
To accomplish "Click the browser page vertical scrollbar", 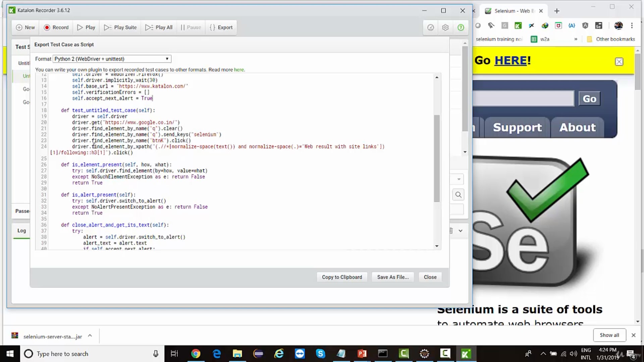I will pyautogui.click(x=638, y=72).
